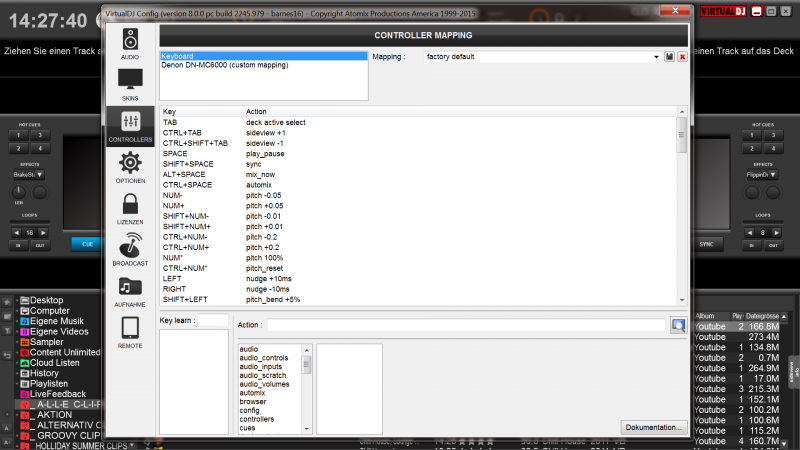Open the Optionen gear section
The image size is (800, 450).
pyautogui.click(x=130, y=168)
